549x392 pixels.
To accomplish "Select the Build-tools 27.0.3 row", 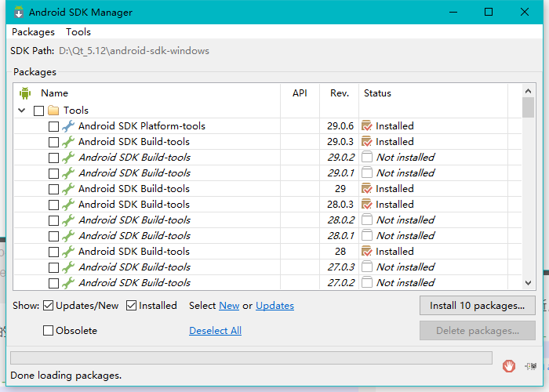I will (268, 267).
